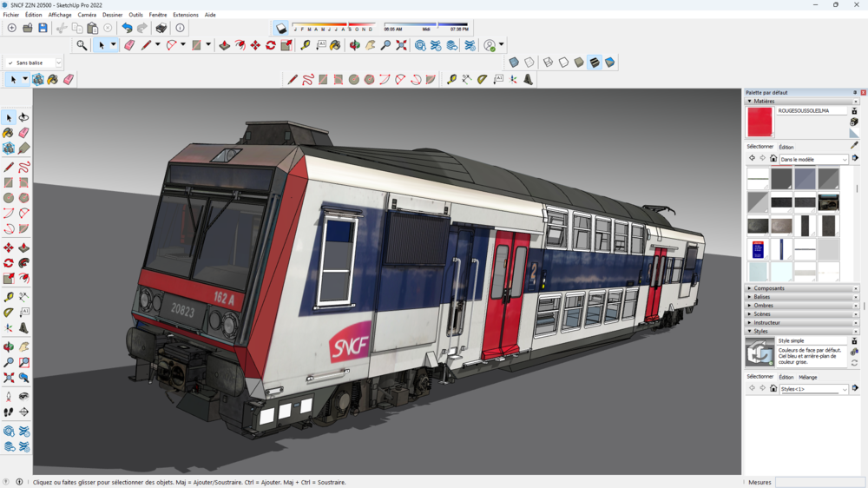Image resolution: width=868 pixels, height=488 pixels.
Task: Select the Position Camera tool
Action: [x=9, y=397]
